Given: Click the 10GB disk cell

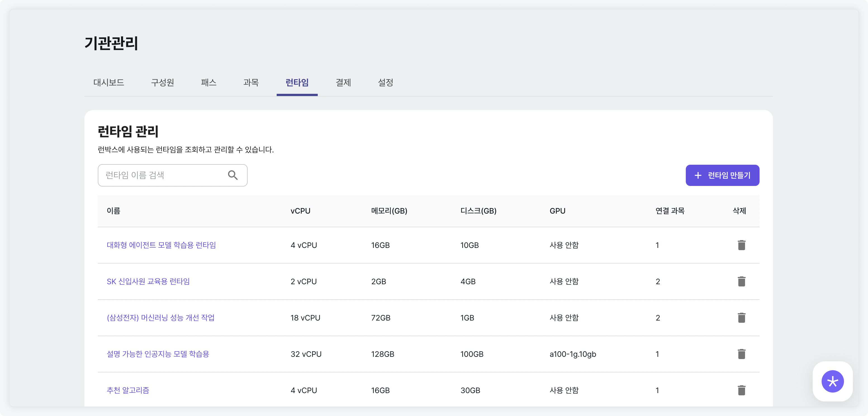Looking at the screenshot, I should (469, 245).
